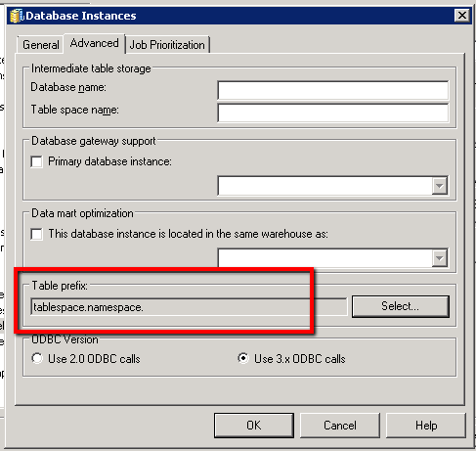The width and height of the screenshot is (476, 451).
Task: Check the same warehouse data mart option
Action: [36, 234]
